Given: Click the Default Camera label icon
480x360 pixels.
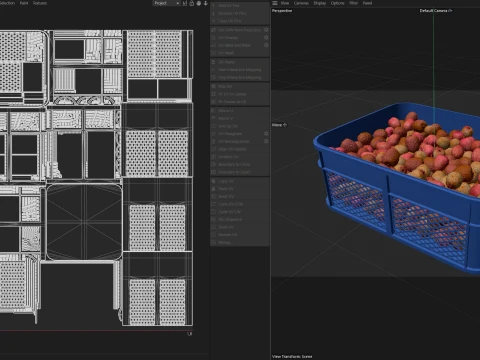Looking at the screenshot, I should 450,11.
